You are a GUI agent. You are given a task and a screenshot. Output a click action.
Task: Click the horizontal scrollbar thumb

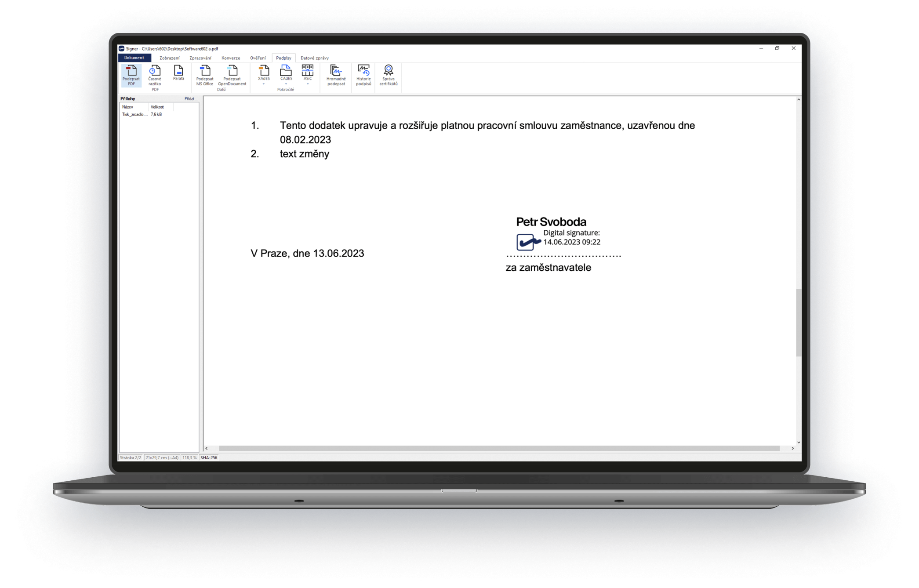coord(499,448)
